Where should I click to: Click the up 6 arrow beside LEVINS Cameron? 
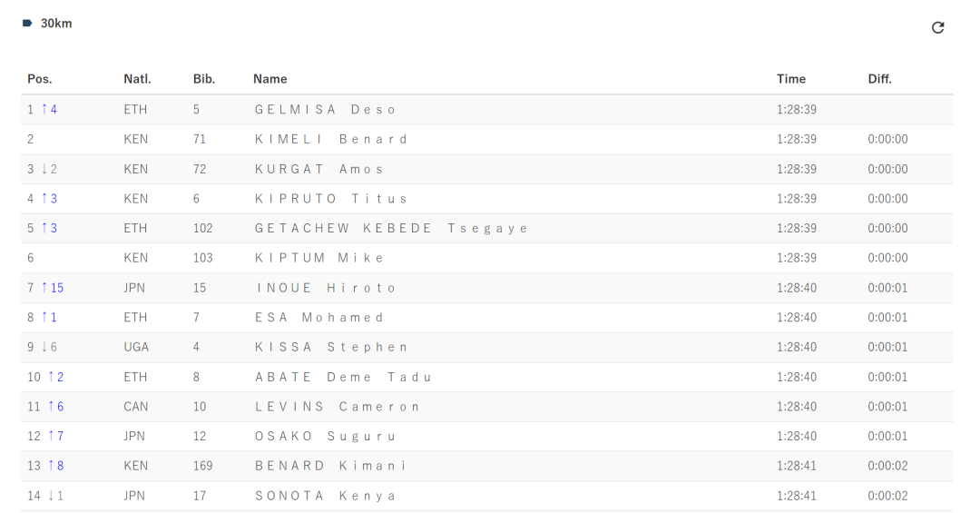pos(56,407)
